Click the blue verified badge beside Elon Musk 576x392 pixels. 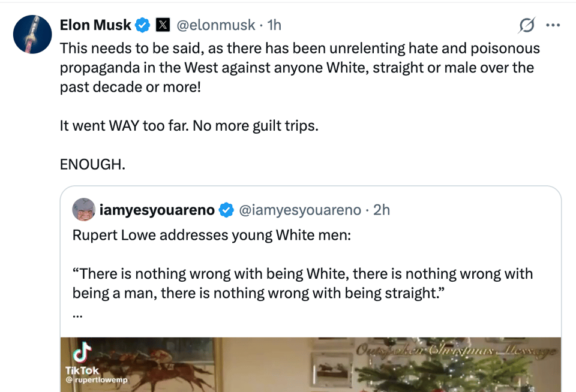click(142, 25)
